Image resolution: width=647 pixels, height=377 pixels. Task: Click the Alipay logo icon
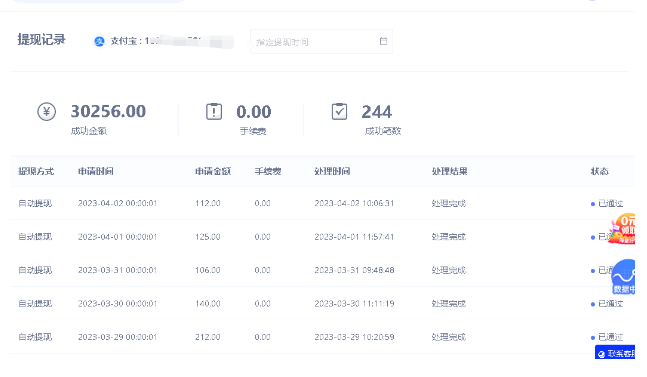(99, 41)
